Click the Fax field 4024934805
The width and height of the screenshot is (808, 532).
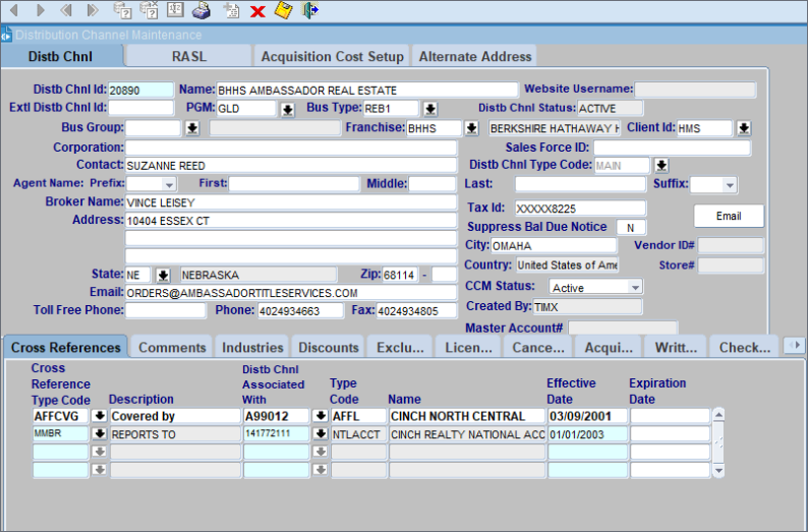pos(417,311)
